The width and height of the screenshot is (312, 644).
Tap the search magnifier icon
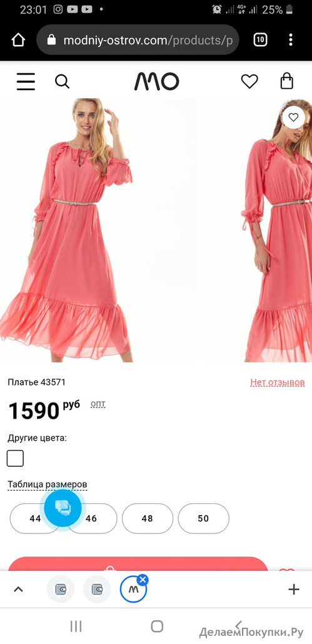click(62, 82)
